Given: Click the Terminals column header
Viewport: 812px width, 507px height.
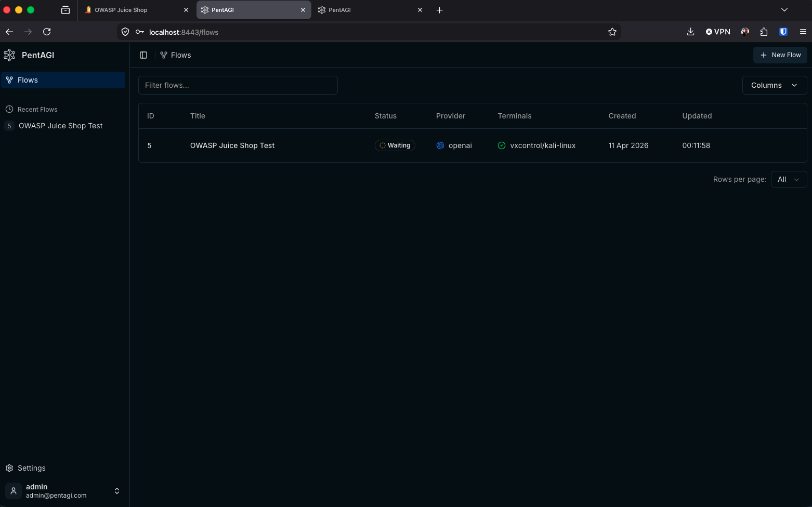Looking at the screenshot, I should click(515, 116).
